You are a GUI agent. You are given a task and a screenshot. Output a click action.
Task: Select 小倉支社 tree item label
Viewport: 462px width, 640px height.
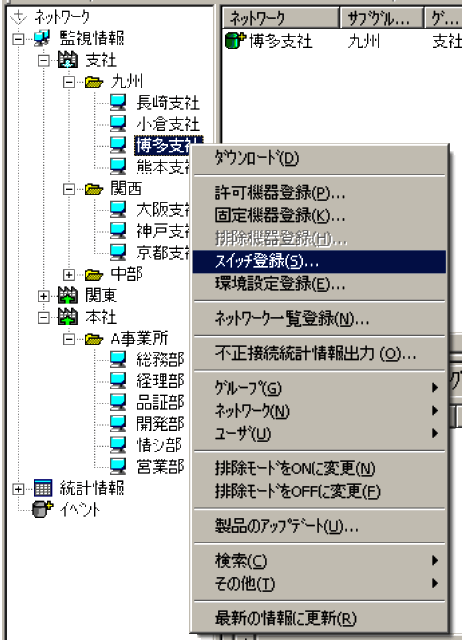pos(168,124)
